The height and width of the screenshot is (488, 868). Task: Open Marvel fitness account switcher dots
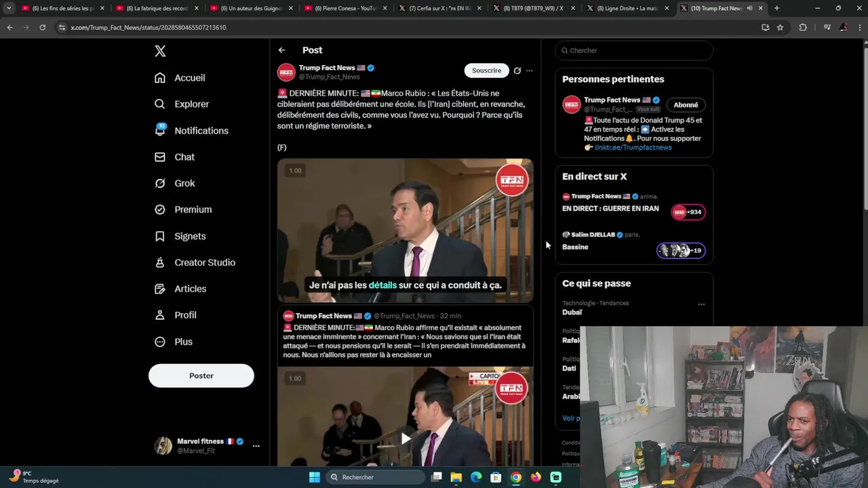tap(256, 446)
